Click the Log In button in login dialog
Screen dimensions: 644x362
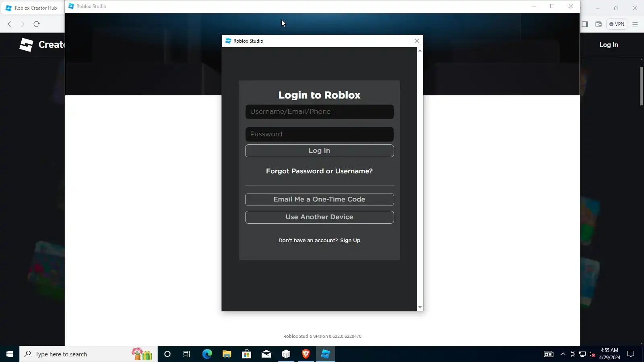click(319, 151)
